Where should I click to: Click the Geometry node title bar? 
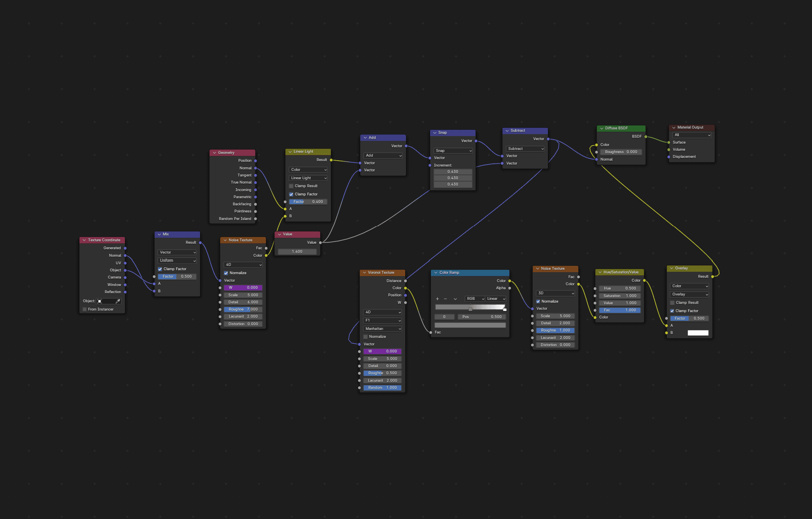pyautogui.click(x=233, y=153)
